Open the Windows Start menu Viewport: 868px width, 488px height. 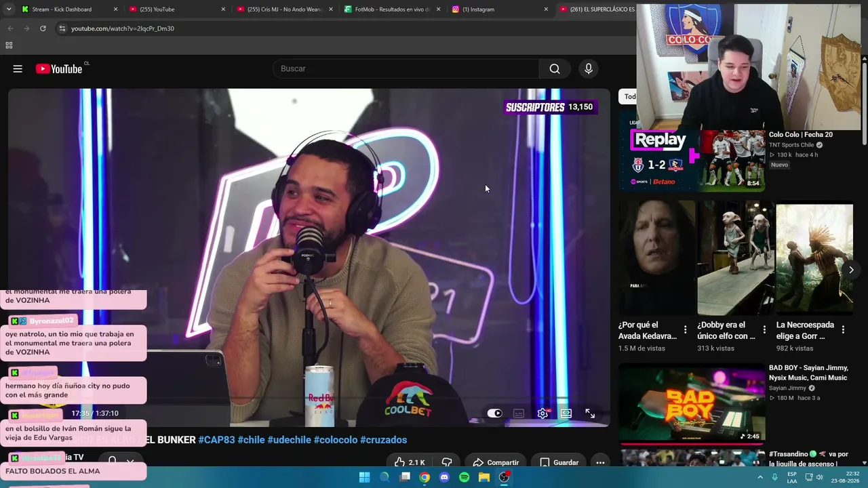(x=364, y=477)
